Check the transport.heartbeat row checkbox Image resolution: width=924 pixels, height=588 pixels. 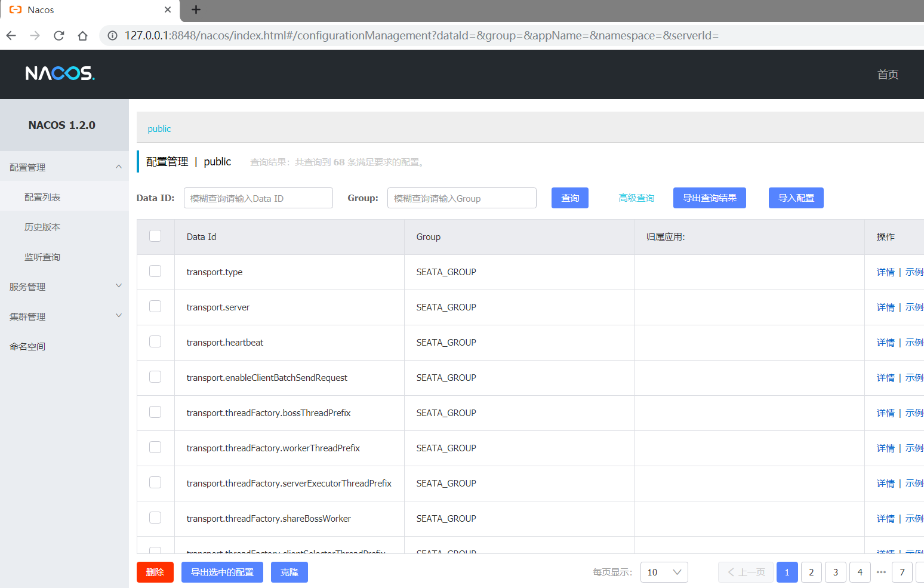[x=155, y=341]
